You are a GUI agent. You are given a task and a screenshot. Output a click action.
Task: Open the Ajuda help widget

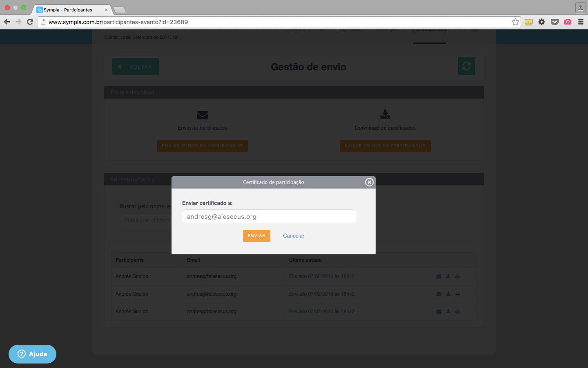click(x=32, y=354)
